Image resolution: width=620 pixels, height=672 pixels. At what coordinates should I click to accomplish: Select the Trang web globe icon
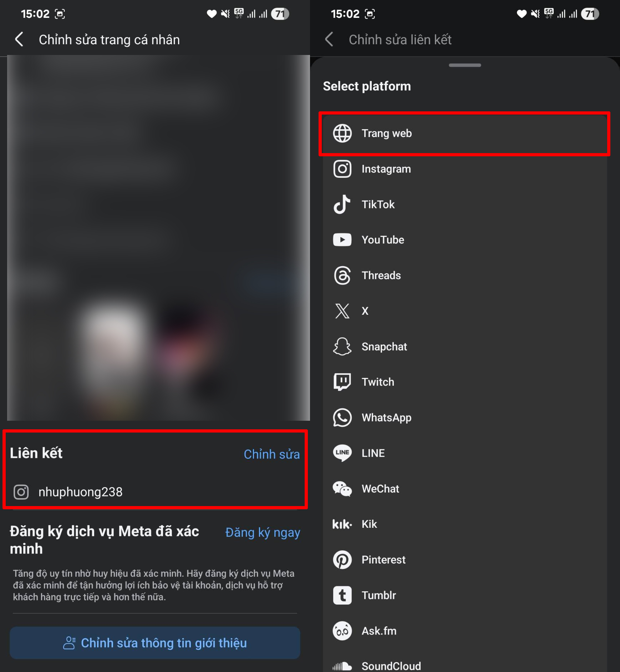click(x=342, y=133)
